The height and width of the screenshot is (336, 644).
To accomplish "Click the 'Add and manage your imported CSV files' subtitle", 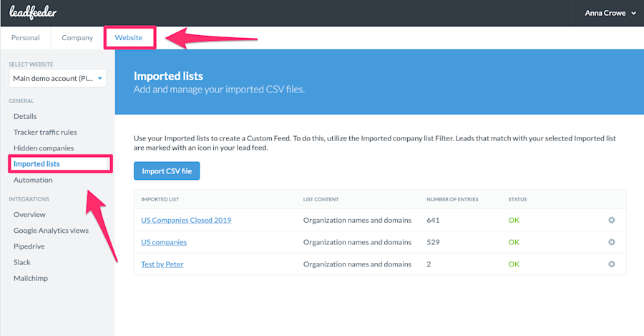I will click(219, 90).
